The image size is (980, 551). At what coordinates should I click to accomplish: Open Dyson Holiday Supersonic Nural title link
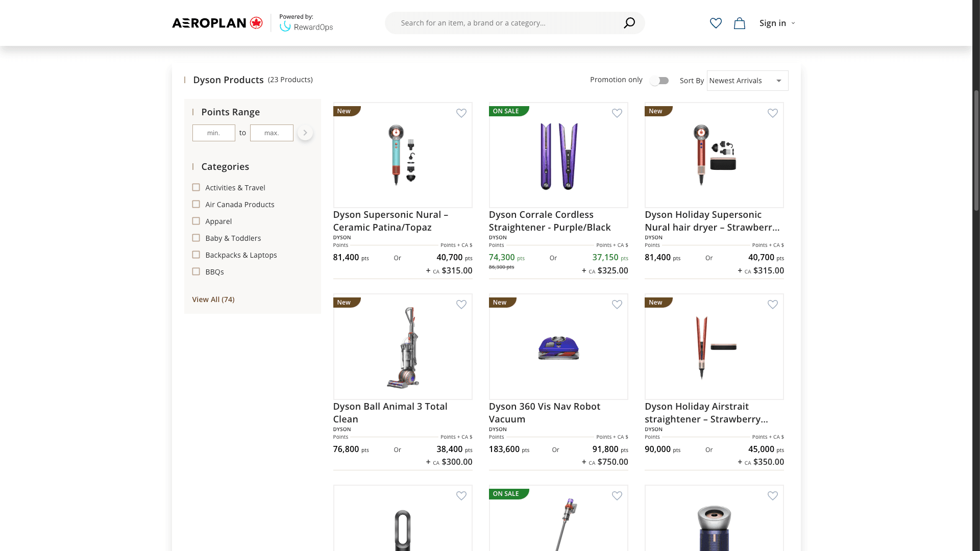click(712, 221)
